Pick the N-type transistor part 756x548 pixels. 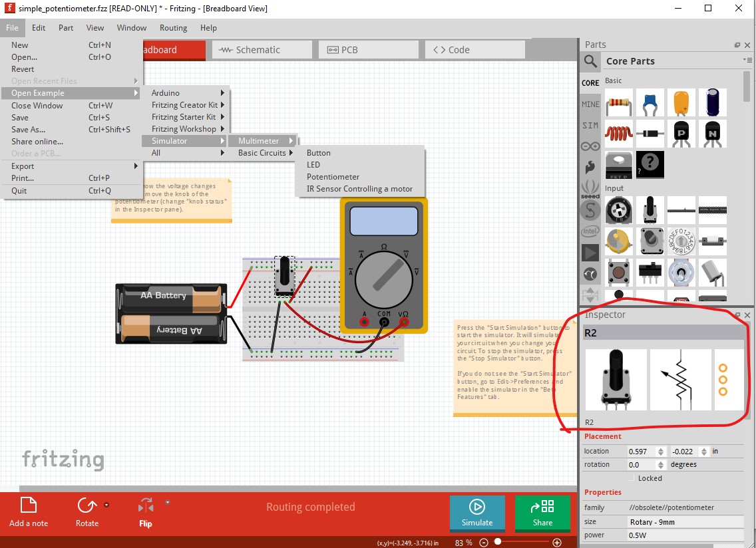tap(712, 134)
